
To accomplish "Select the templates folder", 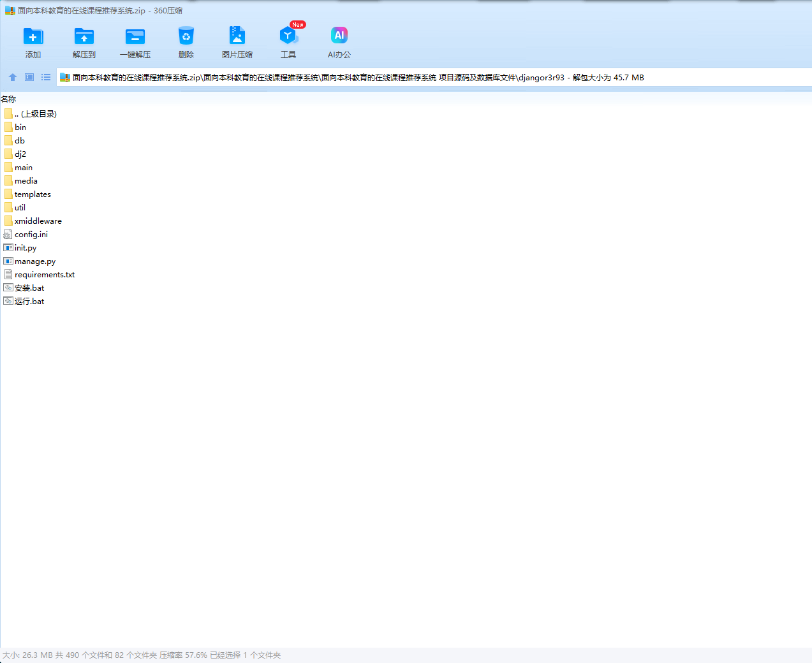I will click(27, 194).
